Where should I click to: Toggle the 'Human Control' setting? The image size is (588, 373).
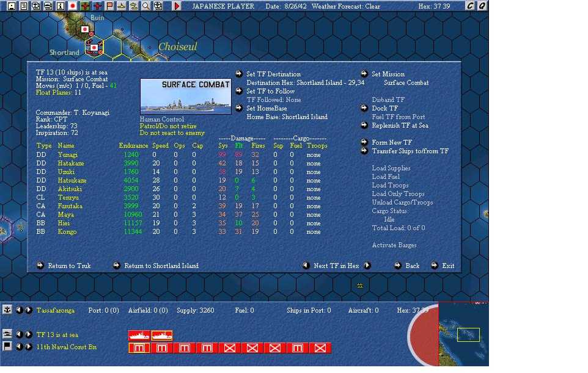click(x=161, y=119)
